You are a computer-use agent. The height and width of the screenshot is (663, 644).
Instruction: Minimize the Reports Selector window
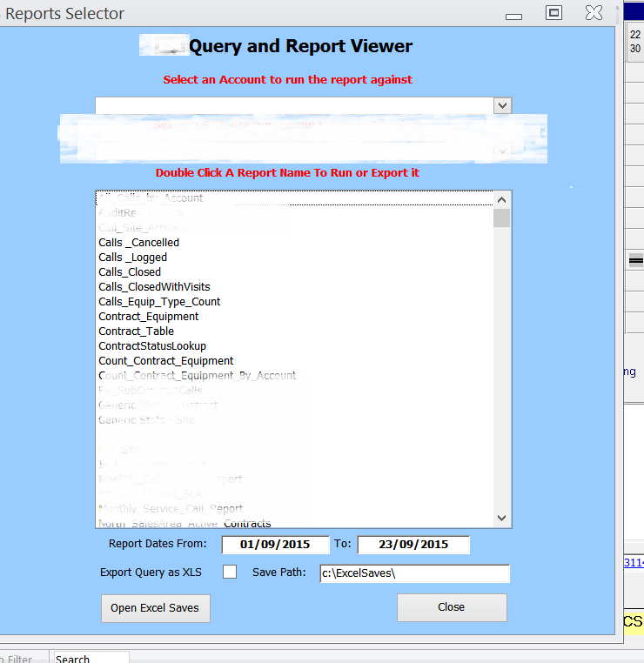coord(513,16)
